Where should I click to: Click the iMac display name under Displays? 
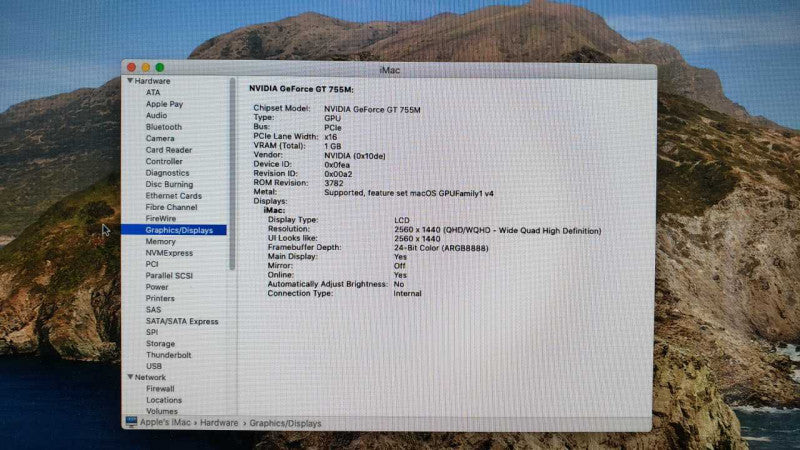274,210
